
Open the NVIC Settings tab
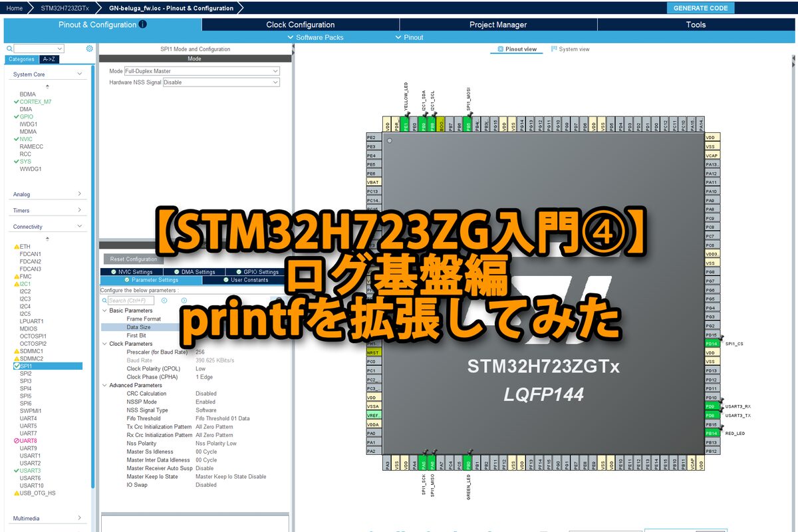(132, 271)
